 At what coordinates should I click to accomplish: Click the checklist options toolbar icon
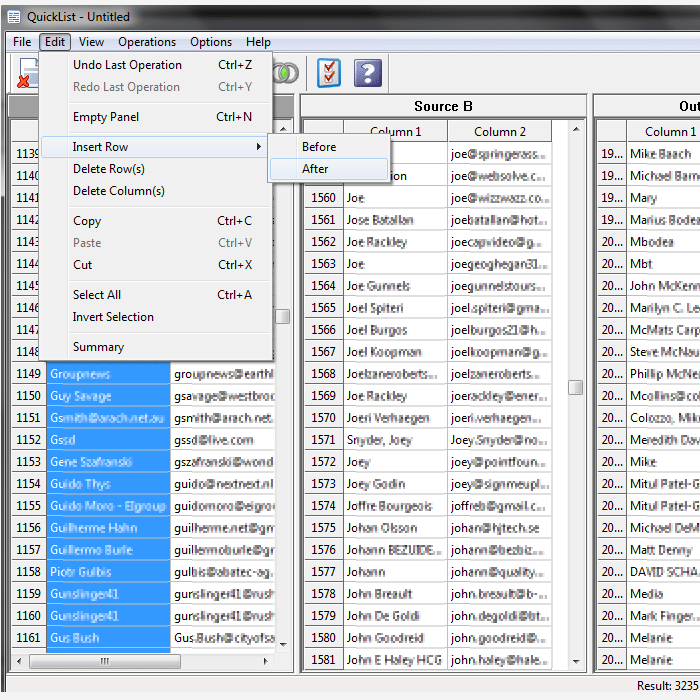[329, 73]
